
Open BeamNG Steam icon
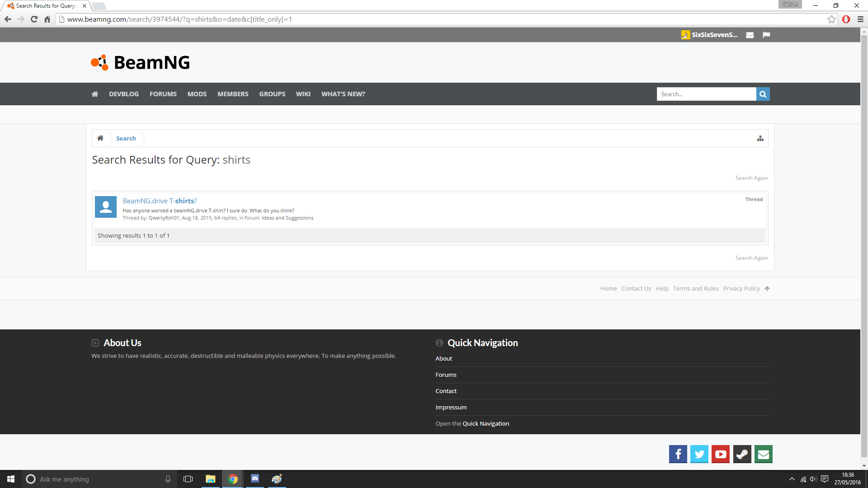[742, 454]
